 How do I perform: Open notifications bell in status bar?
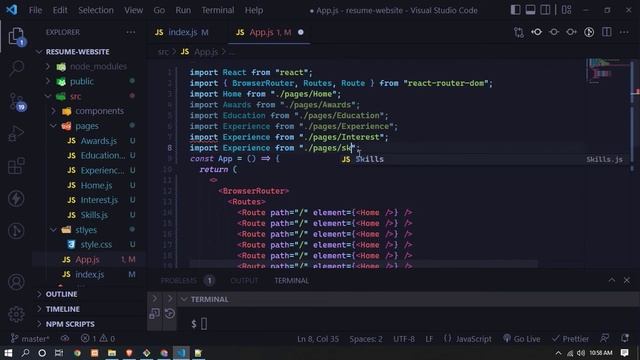pos(624,338)
